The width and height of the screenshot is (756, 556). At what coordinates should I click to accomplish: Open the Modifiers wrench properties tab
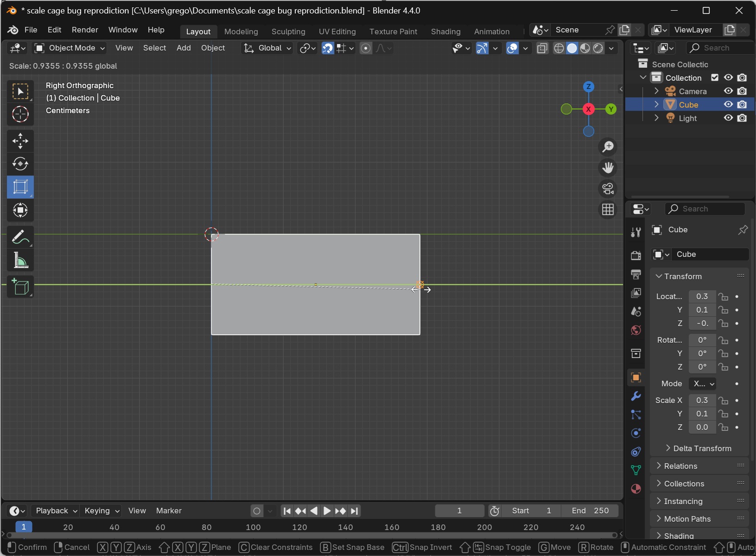(x=636, y=396)
